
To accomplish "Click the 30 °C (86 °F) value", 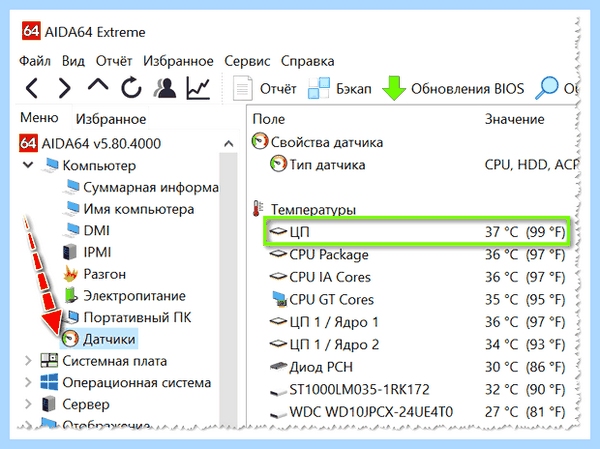I will coord(525,367).
